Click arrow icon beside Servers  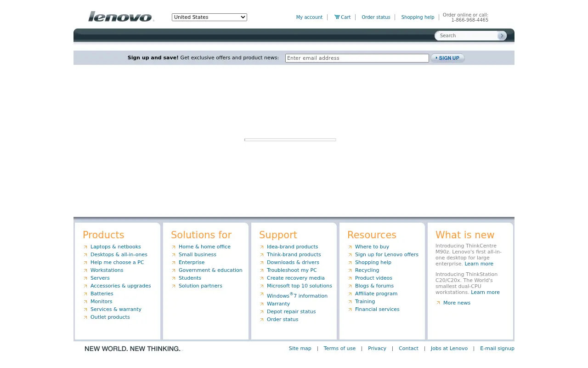click(x=85, y=278)
